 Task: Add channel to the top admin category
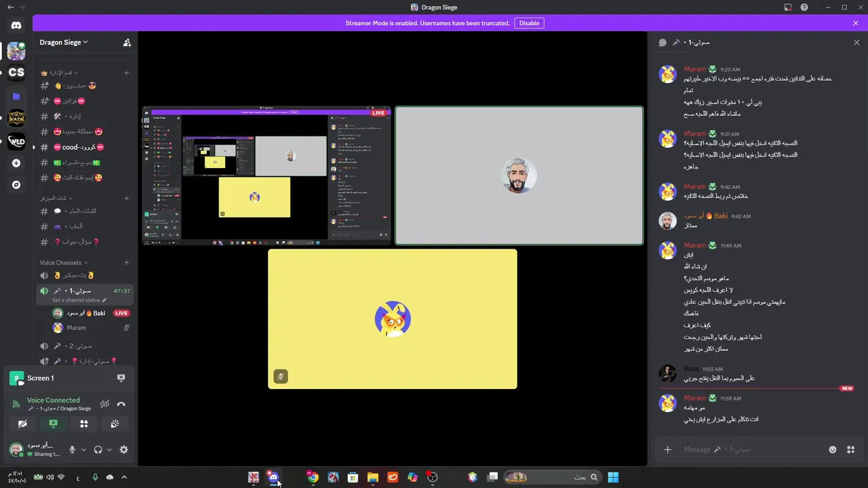point(126,73)
